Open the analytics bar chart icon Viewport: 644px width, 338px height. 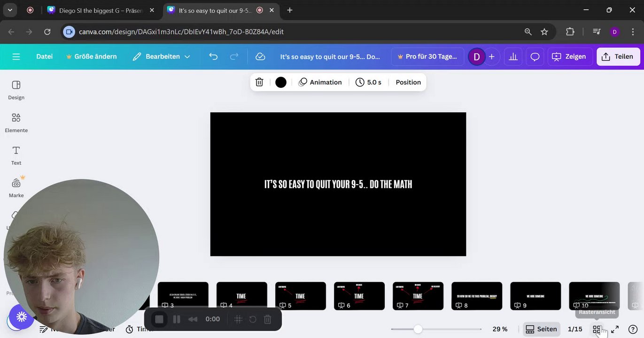(513, 56)
